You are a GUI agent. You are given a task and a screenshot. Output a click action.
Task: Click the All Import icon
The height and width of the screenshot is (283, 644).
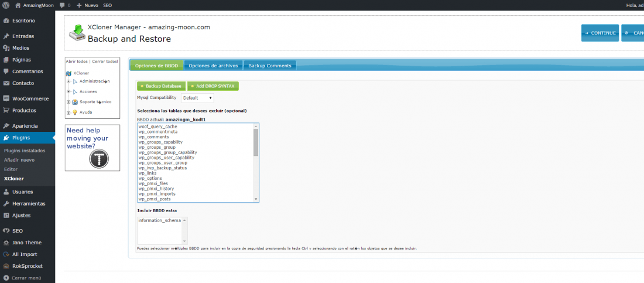pyautogui.click(x=6, y=254)
